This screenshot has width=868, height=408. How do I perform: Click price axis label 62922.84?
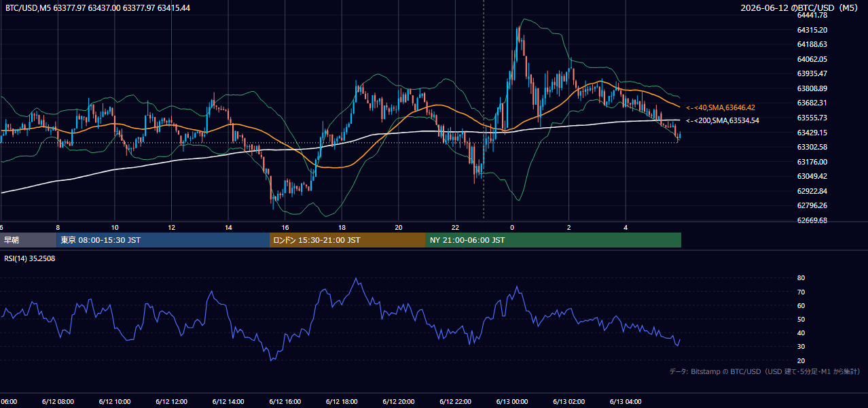coord(812,191)
